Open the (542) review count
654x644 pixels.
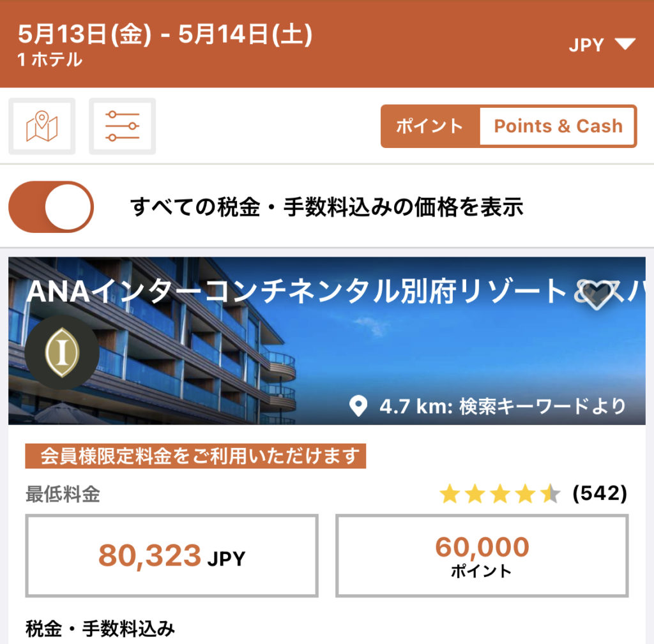(x=600, y=493)
